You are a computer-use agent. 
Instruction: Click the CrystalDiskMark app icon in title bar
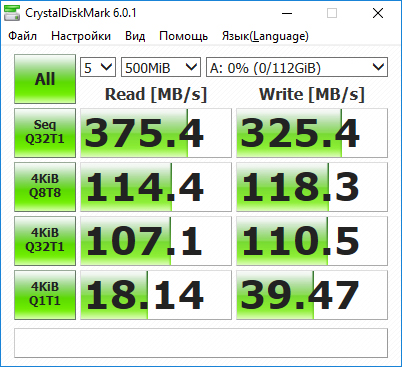pos(12,13)
